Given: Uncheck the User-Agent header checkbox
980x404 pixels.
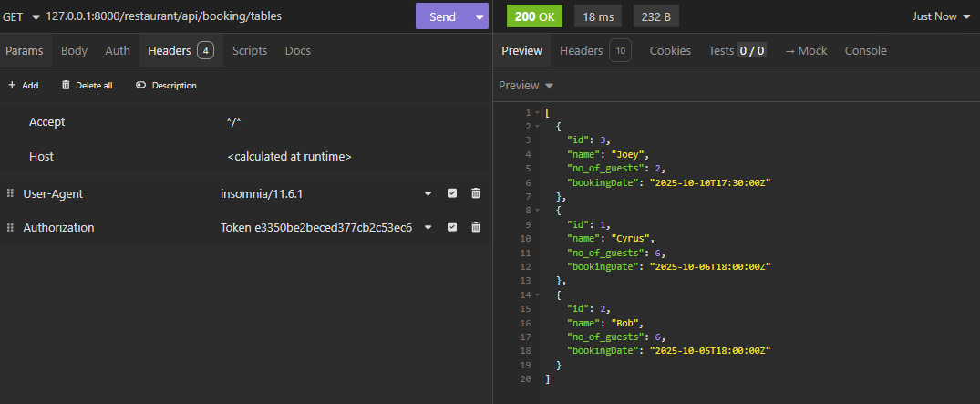Looking at the screenshot, I should (452, 194).
